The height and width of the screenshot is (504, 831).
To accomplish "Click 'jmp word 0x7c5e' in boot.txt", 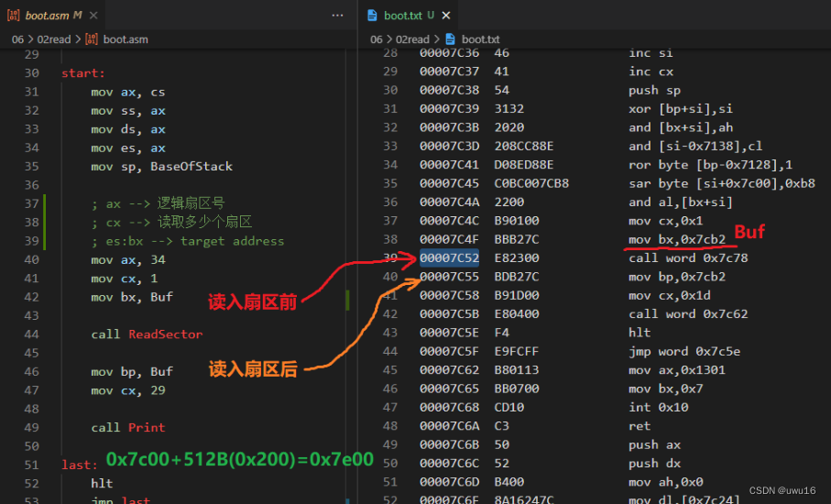I will click(684, 351).
